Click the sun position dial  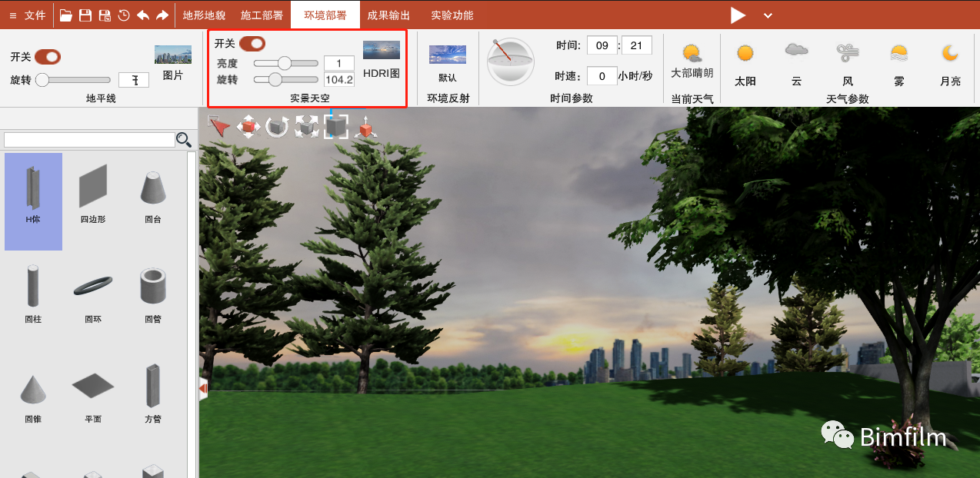pos(511,61)
